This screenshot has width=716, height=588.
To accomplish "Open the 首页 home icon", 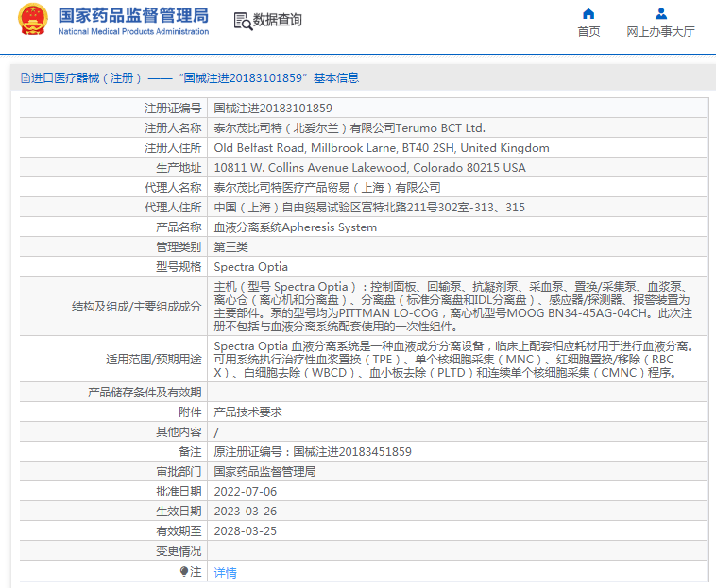I will [588, 13].
